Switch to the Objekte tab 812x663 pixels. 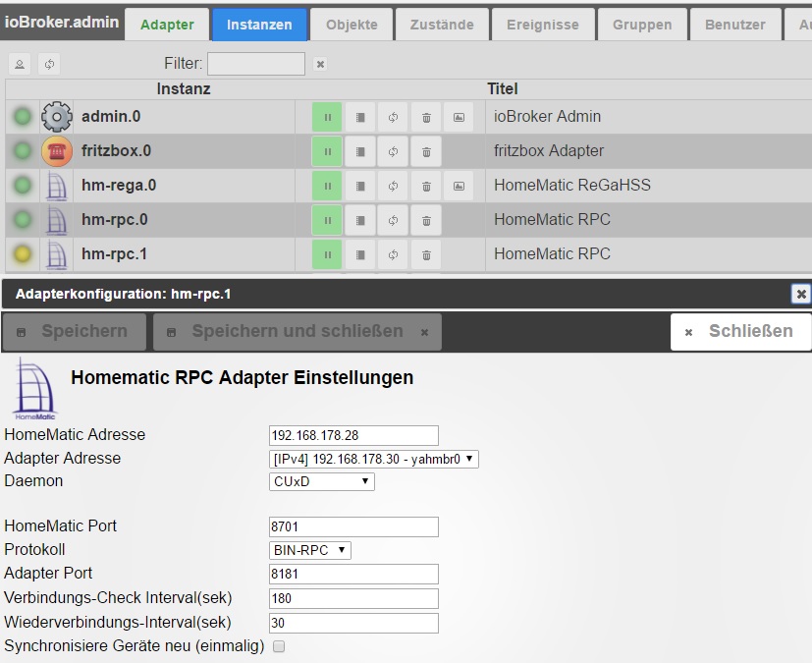point(352,25)
